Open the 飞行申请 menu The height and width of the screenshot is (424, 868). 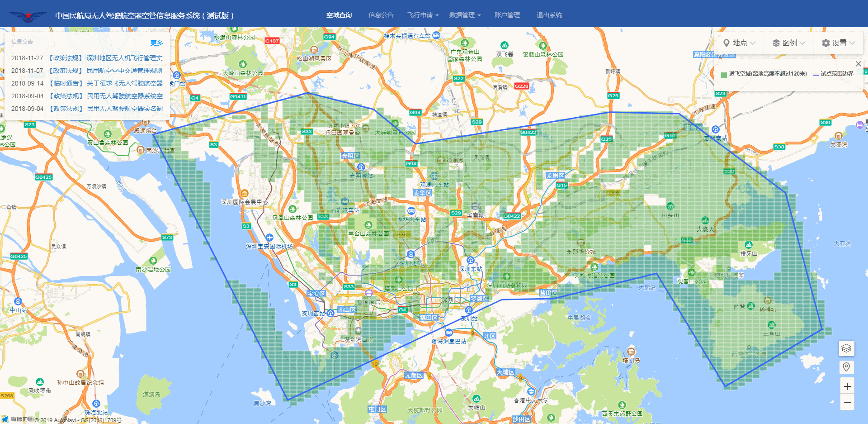click(423, 15)
